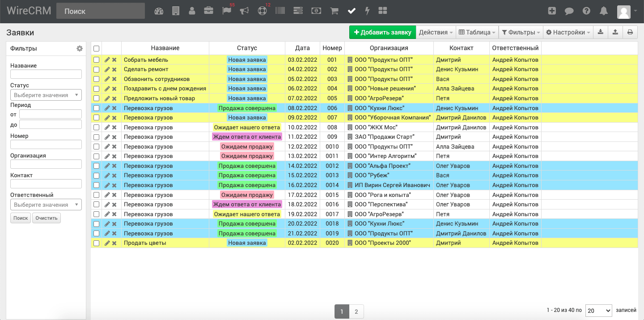
Task: Open the organizations building icon
Action: coord(176,11)
